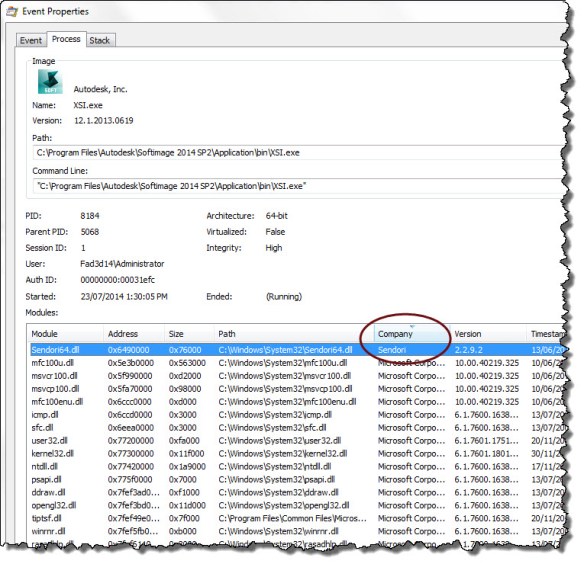Viewport: 584px width, 564px height.
Task: Click the User value Fad3d14\Administrator
Action: tap(122, 264)
